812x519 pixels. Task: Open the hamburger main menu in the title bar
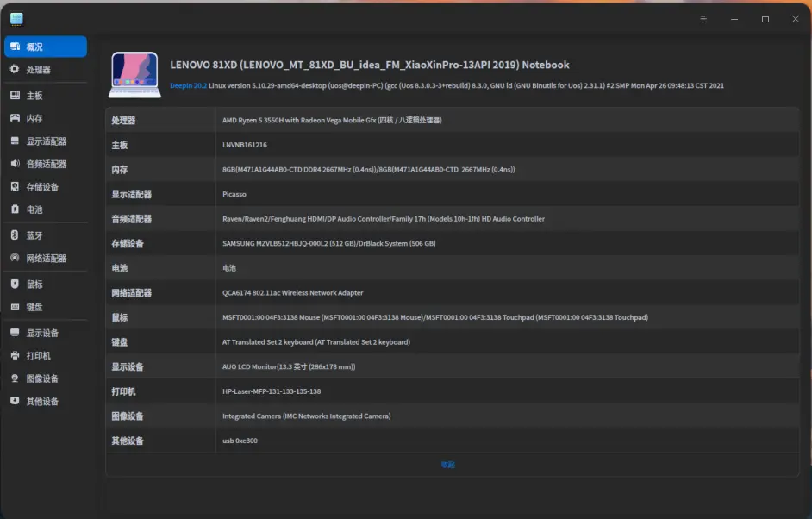click(703, 19)
